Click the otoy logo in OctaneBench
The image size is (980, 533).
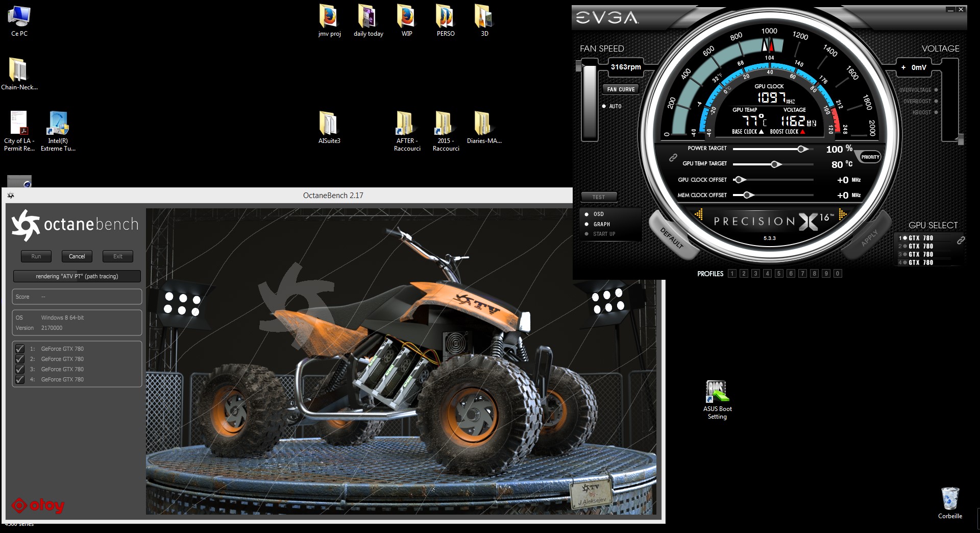[x=38, y=505]
